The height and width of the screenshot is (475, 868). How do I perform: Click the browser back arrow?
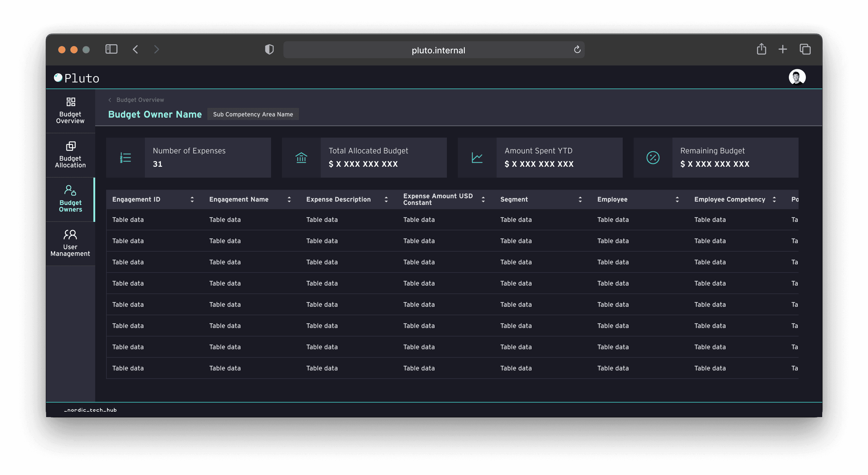136,49
